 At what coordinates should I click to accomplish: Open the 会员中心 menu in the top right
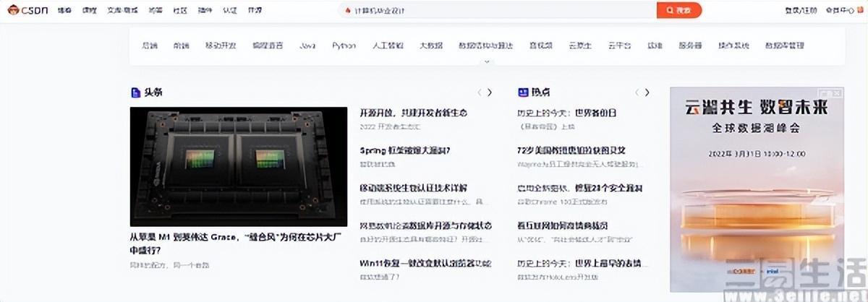click(838, 11)
